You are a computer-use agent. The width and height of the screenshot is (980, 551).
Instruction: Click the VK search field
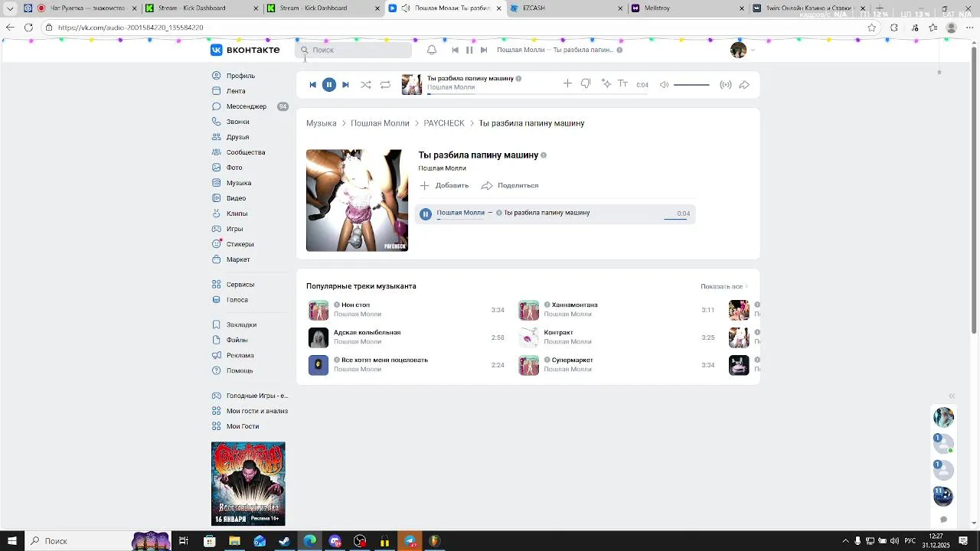[354, 50]
